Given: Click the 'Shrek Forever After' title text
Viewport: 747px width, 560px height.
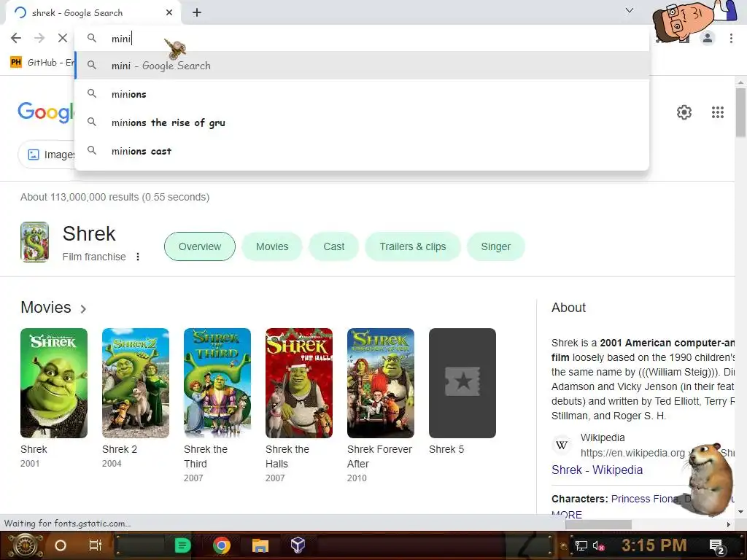Looking at the screenshot, I should [379, 456].
